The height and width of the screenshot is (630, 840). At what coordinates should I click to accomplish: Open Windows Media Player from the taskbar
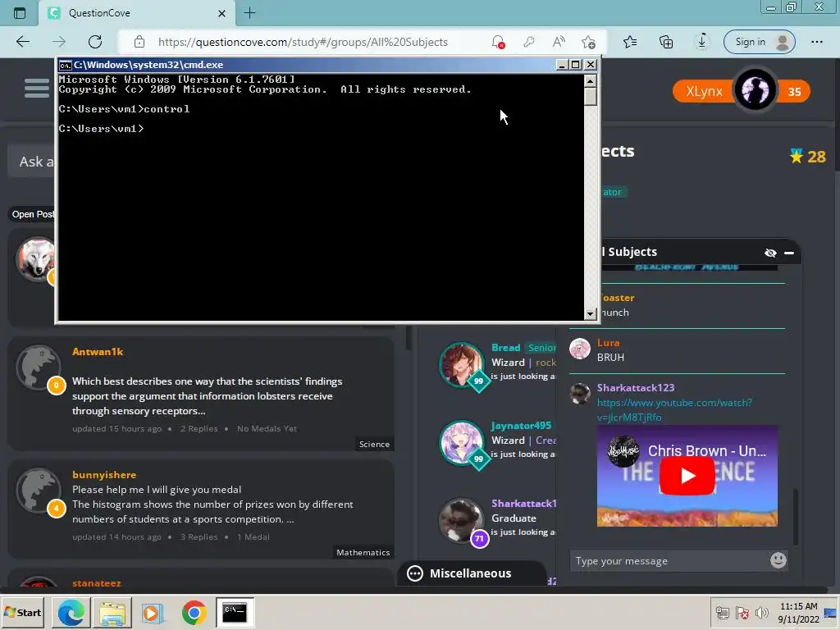[153, 612]
